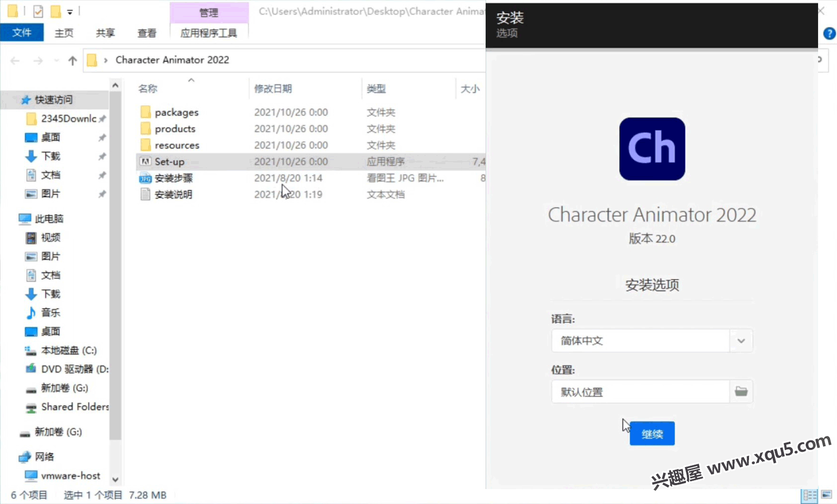Sort by the 大小 column header
837x504 pixels.
[470, 88]
